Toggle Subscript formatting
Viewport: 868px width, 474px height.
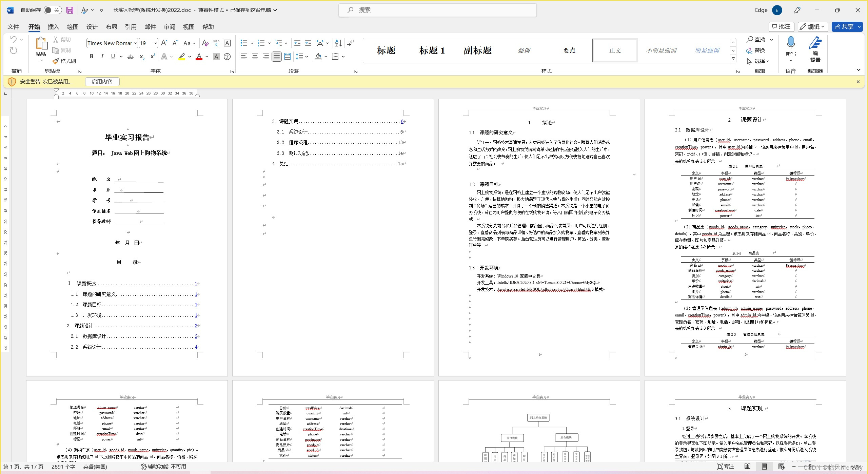click(x=142, y=57)
